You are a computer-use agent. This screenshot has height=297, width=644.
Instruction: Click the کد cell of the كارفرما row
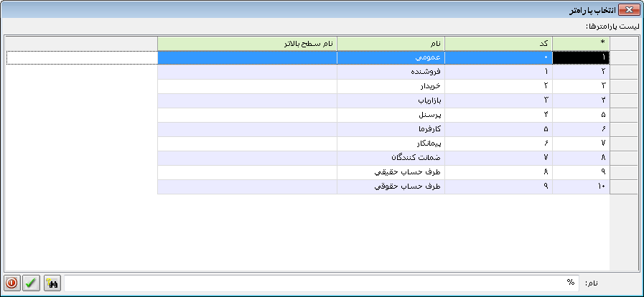(x=498, y=129)
